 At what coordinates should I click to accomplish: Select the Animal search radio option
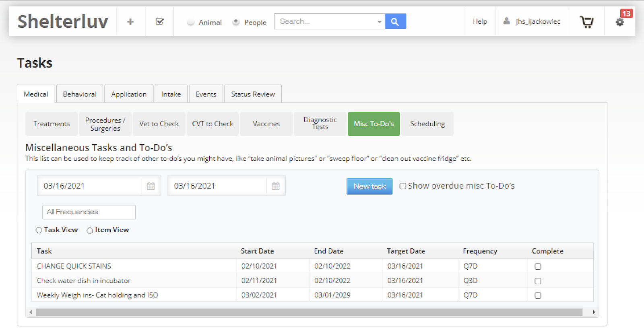(x=191, y=23)
